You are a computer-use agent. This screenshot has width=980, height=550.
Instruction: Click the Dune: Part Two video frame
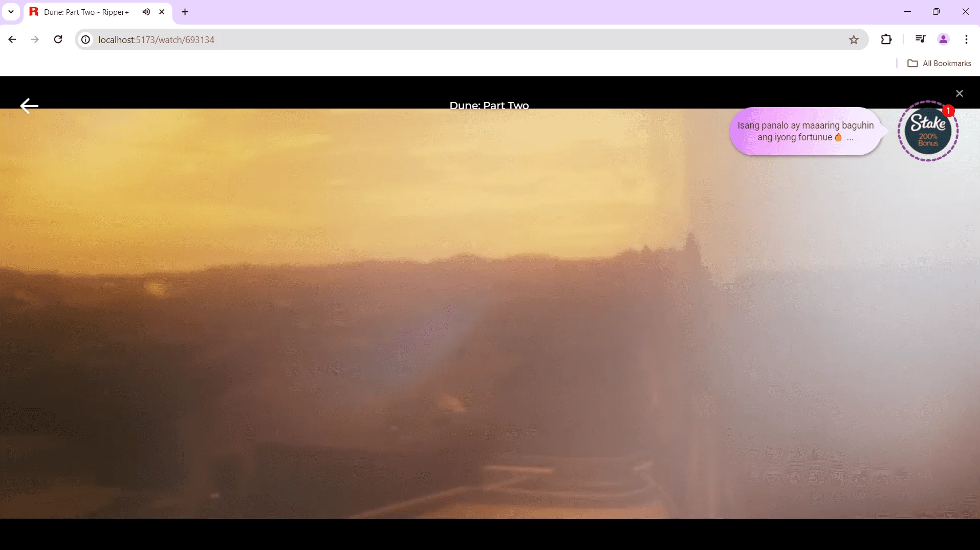[490, 313]
